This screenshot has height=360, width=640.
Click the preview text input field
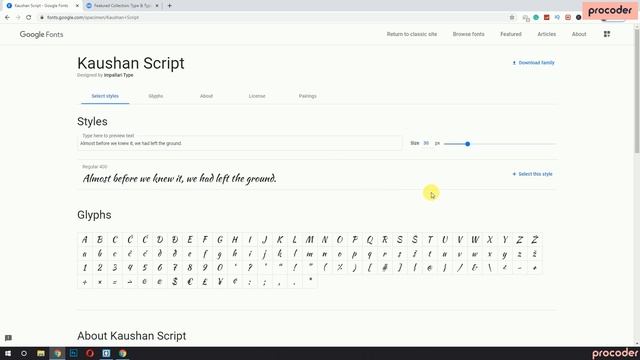pos(240,143)
